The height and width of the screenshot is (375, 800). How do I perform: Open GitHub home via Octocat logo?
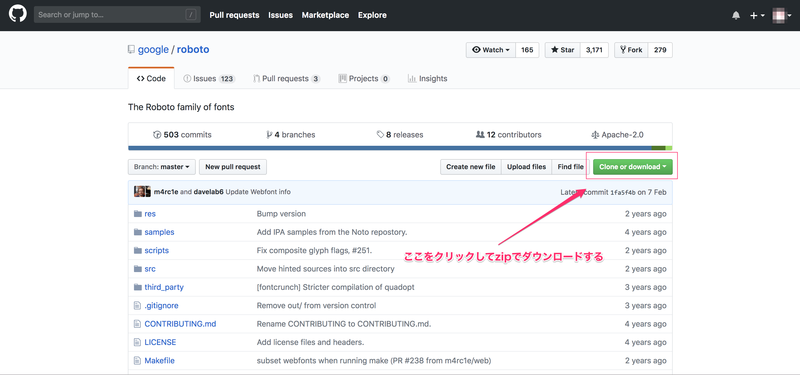tap(17, 15)
